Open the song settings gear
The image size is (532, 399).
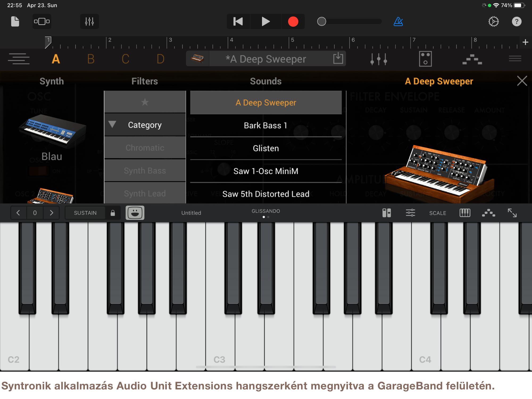pyautogui.click(x=493, y=22)
